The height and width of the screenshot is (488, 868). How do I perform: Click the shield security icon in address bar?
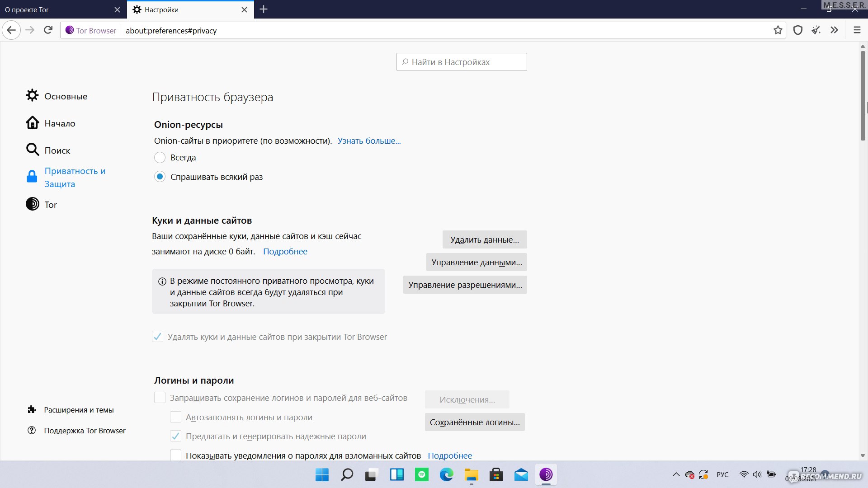[797, 30]
